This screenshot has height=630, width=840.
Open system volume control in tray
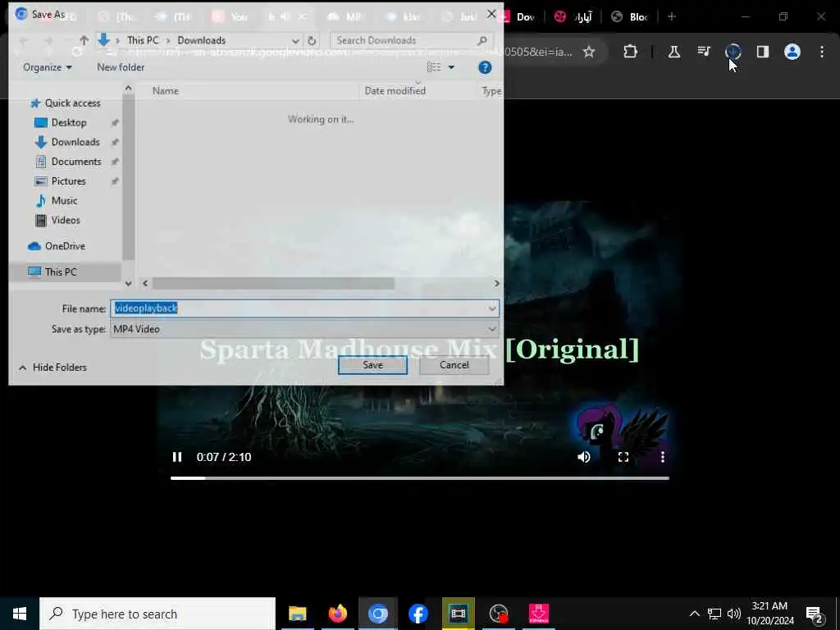point(734,614)
